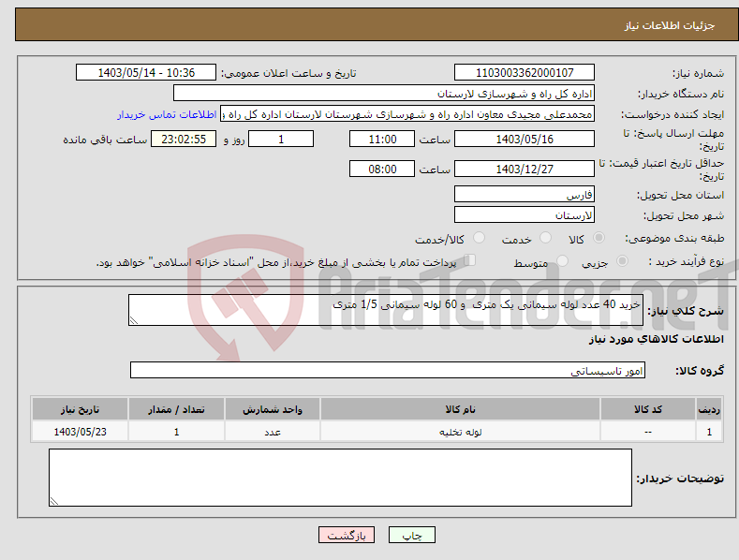Click the ردیف column header

click(709, 409)
